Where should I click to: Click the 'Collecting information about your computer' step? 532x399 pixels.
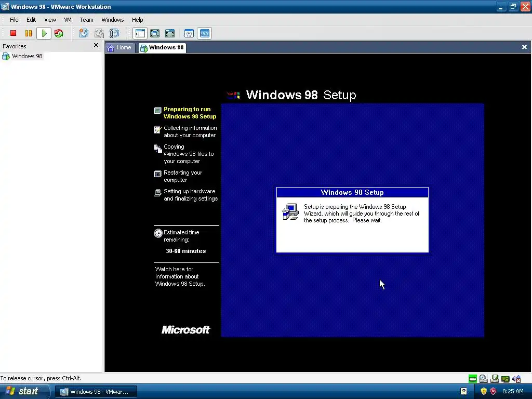tap(190, 131)
